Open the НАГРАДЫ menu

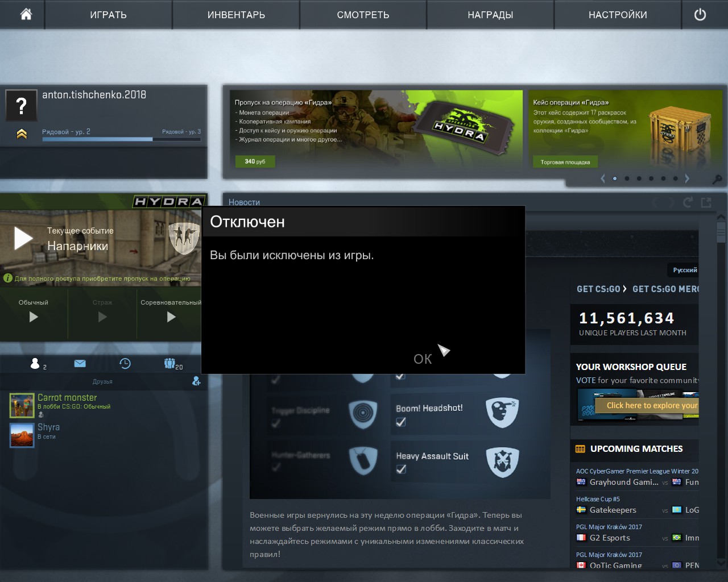490,15
